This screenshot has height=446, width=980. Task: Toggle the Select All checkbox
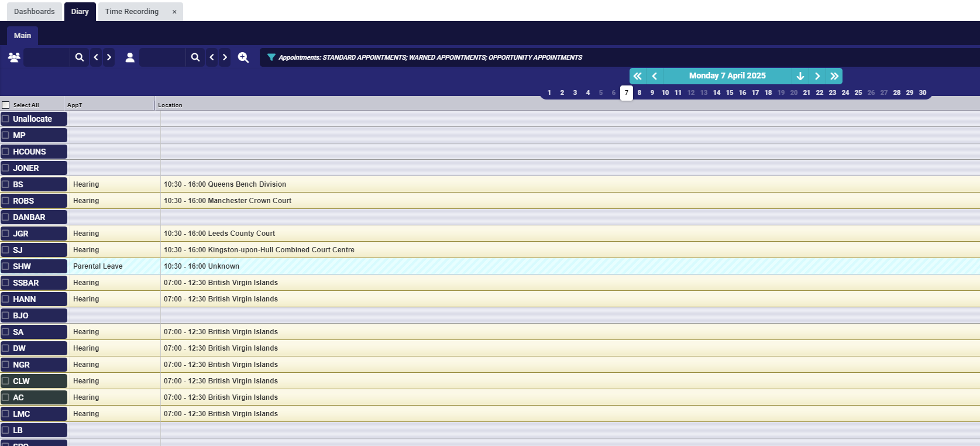[6, 105]
